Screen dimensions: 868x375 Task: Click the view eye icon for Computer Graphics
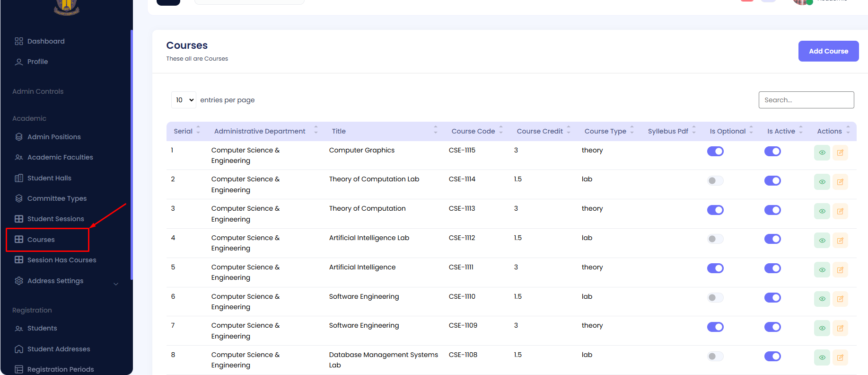(822, 152)
